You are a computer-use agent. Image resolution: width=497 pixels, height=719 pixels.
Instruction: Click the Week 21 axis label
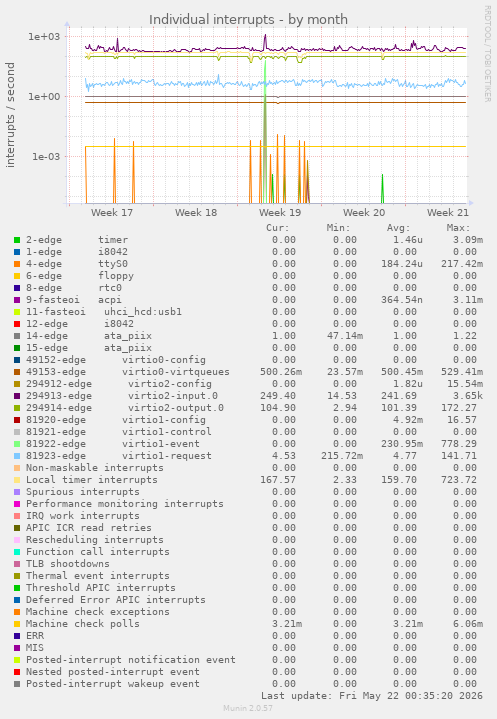click(448, 213)
